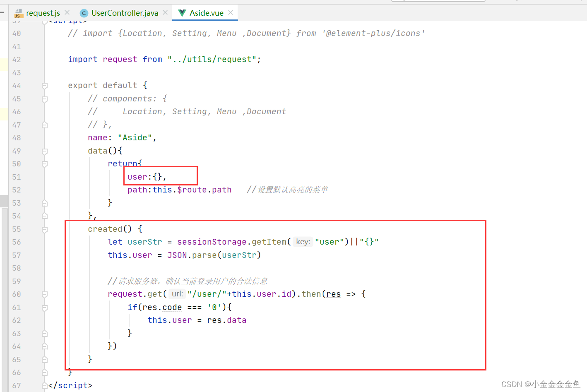The height and width of the screenshot is (392, 587).
Task: Collapse the if block at line 61
Action: (x=45, y=308)
